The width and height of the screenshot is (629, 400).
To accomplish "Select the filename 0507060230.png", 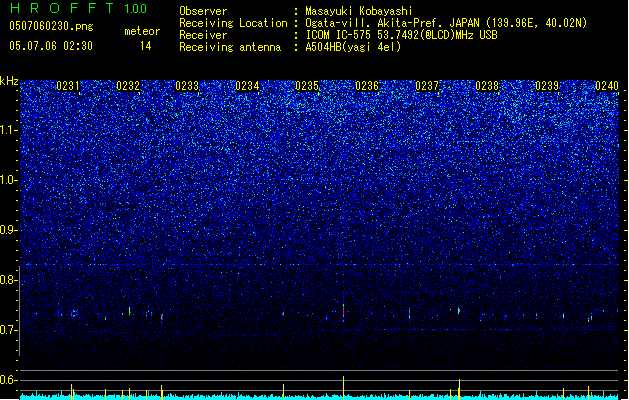I will (51, 26).
